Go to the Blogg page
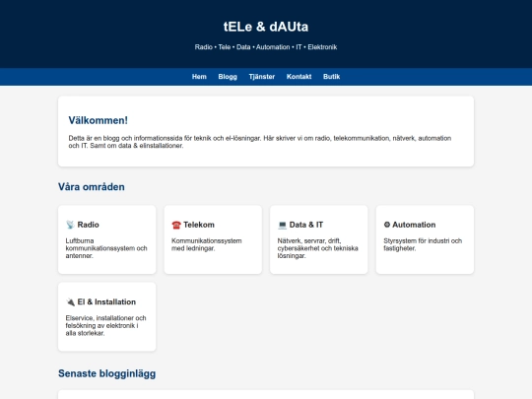 pos(228,77)
